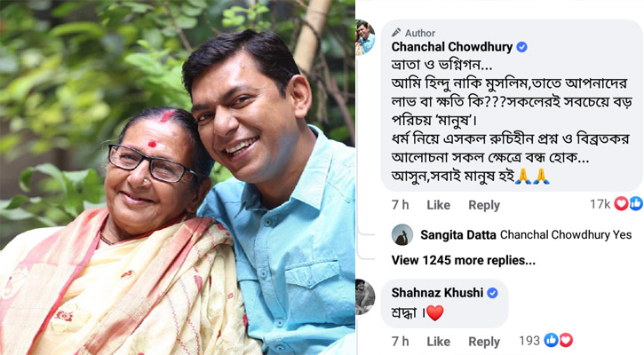Image resolution: width=644 pixels, height=355 pixels.
Task: Click the thumbs-up reaction icon beside 193
Action: tap(551, 341)
